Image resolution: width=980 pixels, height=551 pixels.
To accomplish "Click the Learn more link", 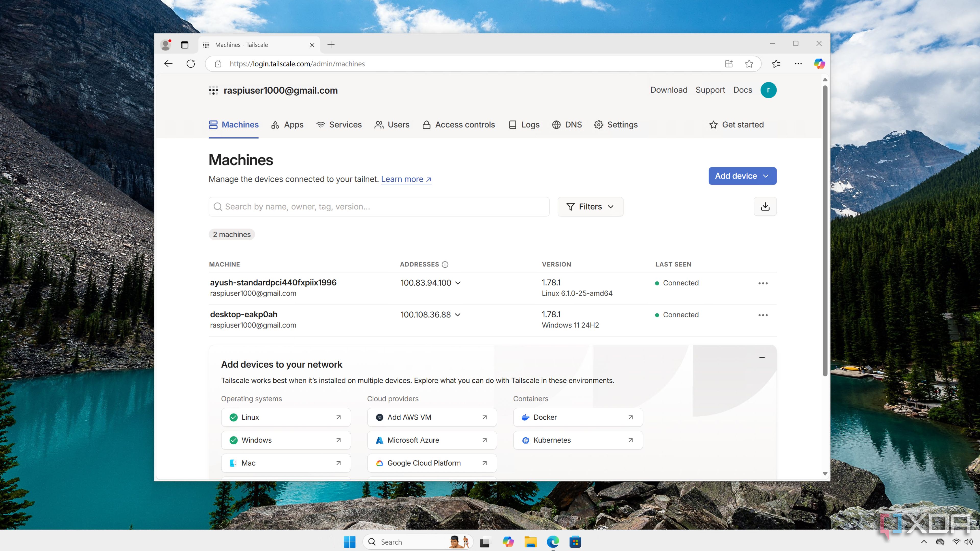I will pos(402,179).
